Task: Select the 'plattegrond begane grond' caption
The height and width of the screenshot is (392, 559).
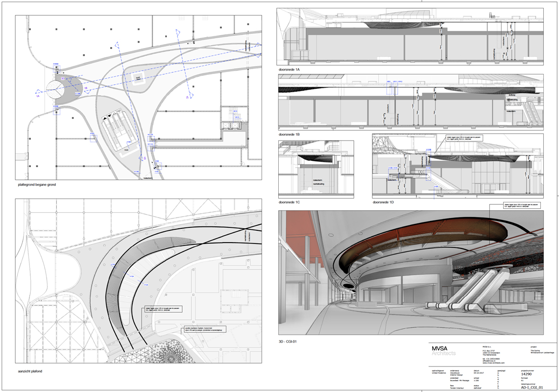Action: click(37, 185)
